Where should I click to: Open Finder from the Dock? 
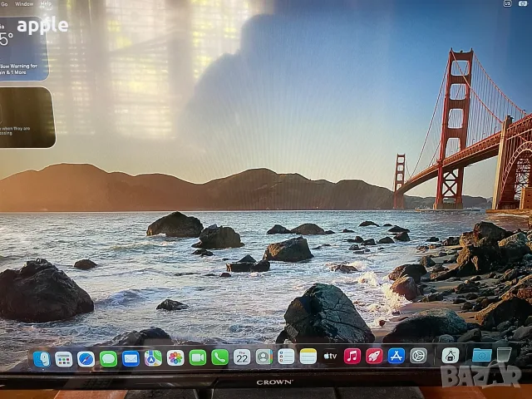pos(42,359)
